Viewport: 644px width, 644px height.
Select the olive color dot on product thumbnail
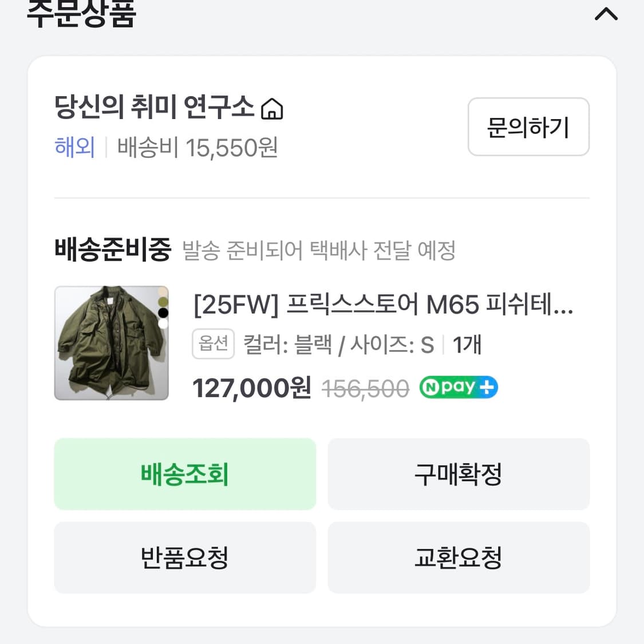pos(163,302)
